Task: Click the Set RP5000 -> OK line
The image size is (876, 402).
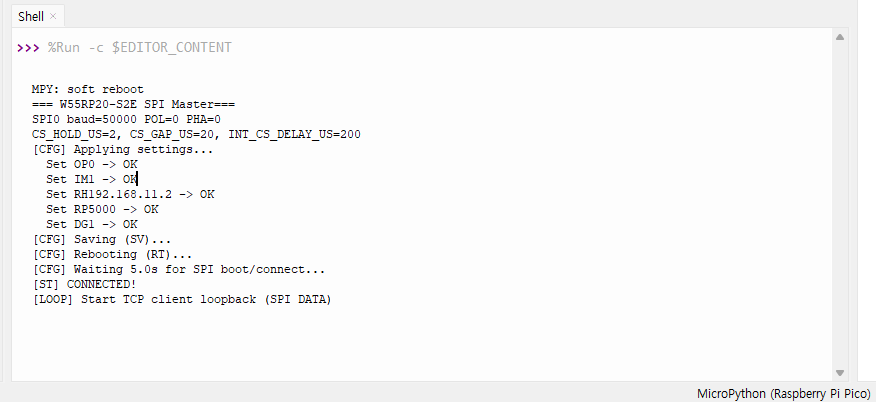Action: pyautogui.click(x=102, y=209)
